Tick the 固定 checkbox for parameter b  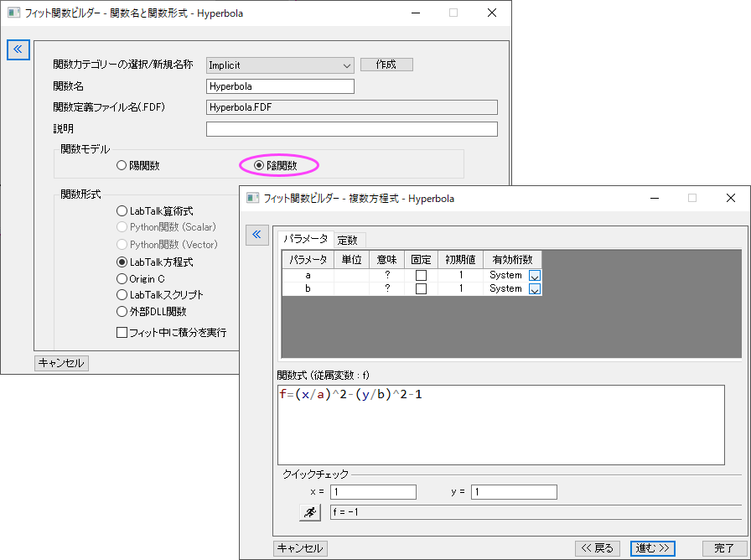point(421,289)
